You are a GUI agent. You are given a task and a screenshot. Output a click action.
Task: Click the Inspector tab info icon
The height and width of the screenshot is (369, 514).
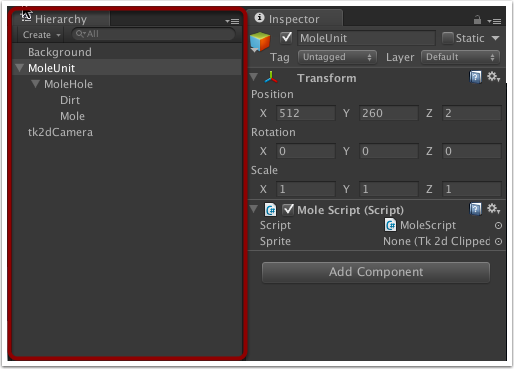[259, 18]
